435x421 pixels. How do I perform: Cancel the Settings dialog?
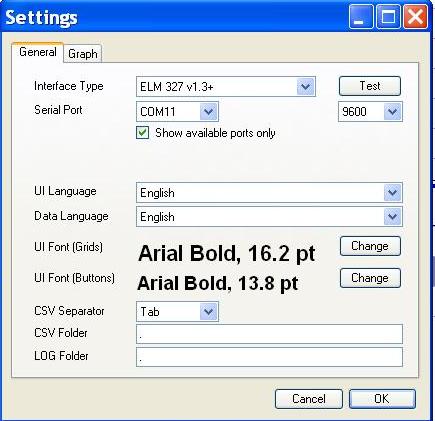point(309,399)
